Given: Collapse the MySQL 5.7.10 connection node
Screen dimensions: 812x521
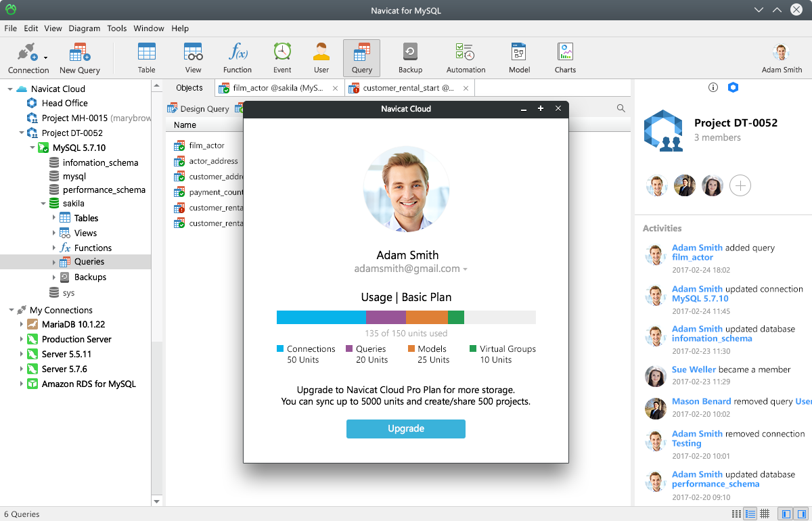Looking at the screenshot, I should pos(32,148).
